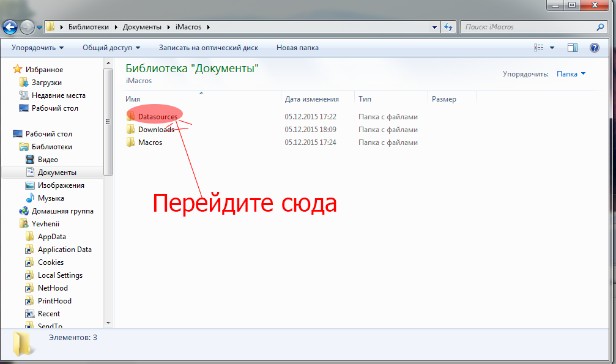Open the address bar history dropdown

(x=434, y=27)
